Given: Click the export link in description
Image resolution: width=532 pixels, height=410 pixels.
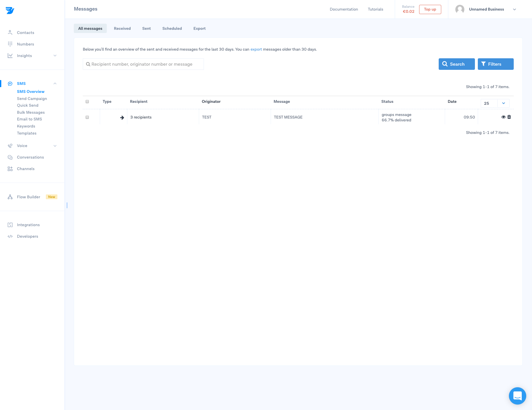Looking at the screenshot, I should pyautogui.click(x=256, y=49).
